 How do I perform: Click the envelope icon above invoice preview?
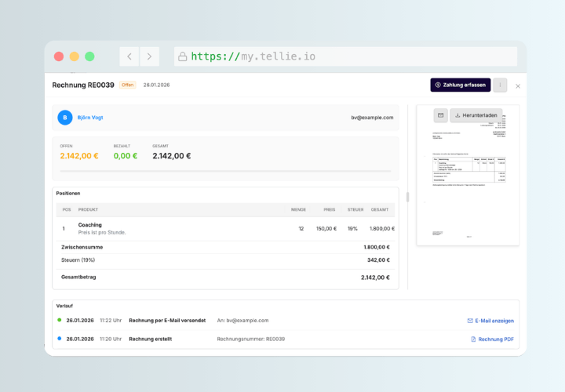click(440, 115)
